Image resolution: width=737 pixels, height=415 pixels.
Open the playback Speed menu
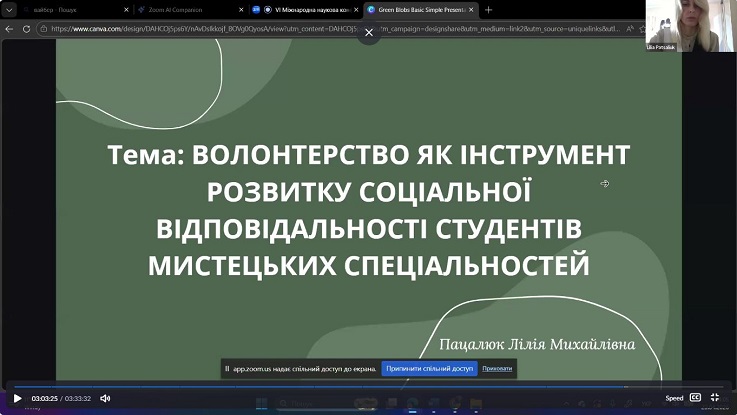point(674,398)
